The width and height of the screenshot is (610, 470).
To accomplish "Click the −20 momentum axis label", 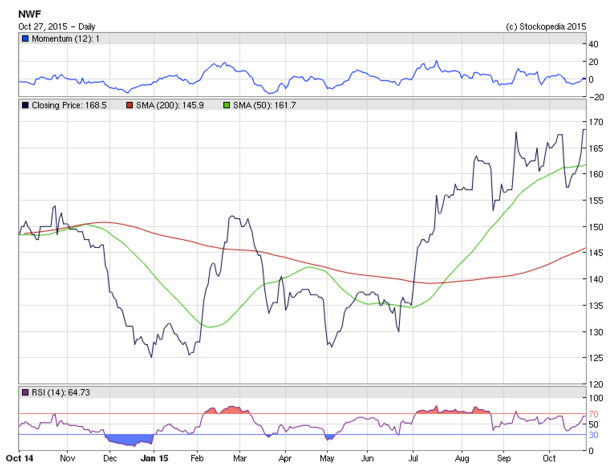I will [x=596, y=97].
